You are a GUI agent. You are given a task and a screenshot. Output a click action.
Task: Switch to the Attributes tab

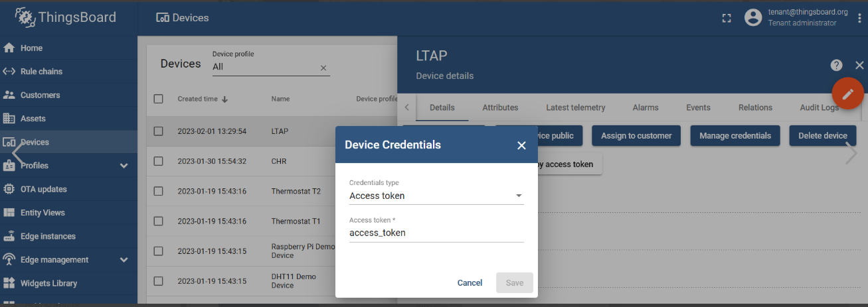pyautogui.click(x=500, y=107)
